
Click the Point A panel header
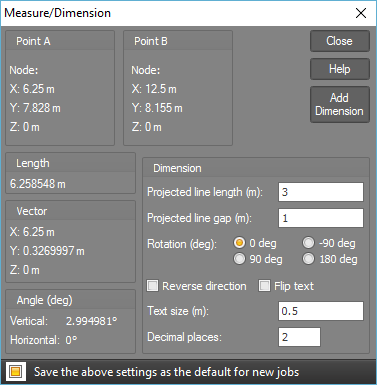coord(60,41)
